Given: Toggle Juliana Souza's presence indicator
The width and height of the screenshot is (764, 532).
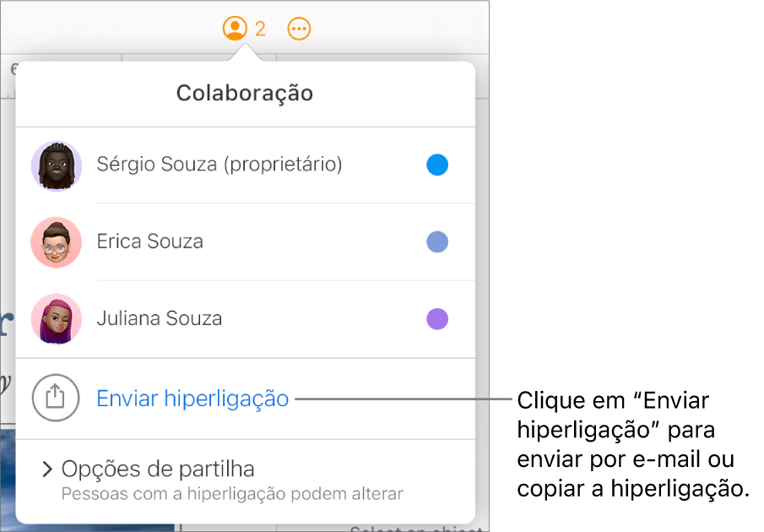Looking at the screenshot, I should point(437,319).
